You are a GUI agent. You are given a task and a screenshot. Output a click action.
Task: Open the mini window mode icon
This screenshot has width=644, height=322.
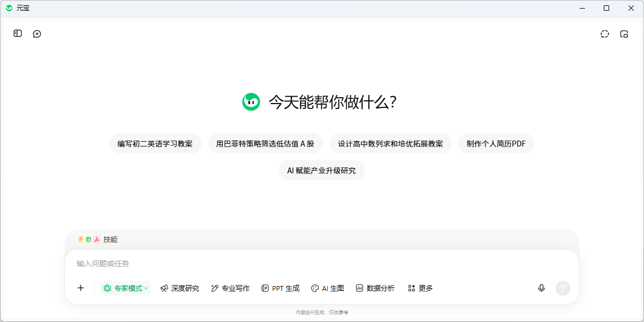(624, 34)
